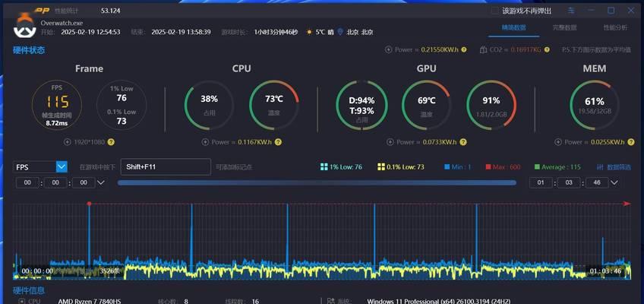Toggle the 1% Low: 76 legend series
This screenshot has width=644, height=304.
(341, 166)
